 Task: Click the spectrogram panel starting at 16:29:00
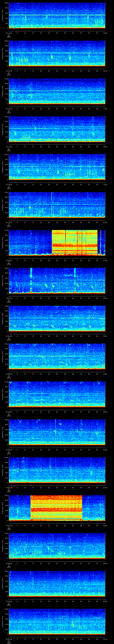57,584
